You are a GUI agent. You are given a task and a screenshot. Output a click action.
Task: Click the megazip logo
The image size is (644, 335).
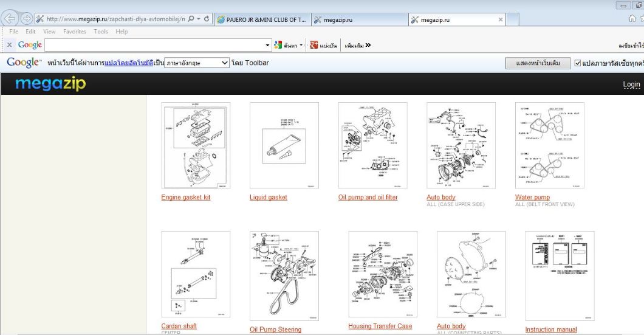(50, 83)
